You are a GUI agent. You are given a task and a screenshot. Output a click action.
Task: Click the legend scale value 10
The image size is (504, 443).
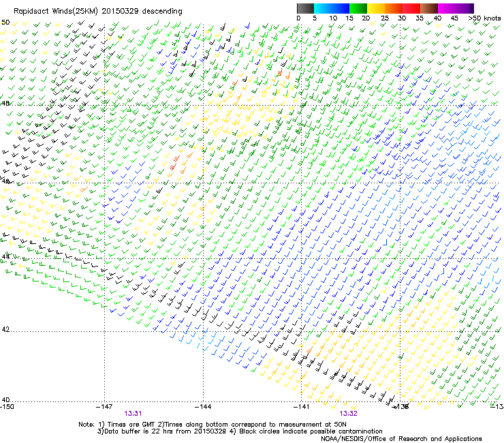click(333, 18)
